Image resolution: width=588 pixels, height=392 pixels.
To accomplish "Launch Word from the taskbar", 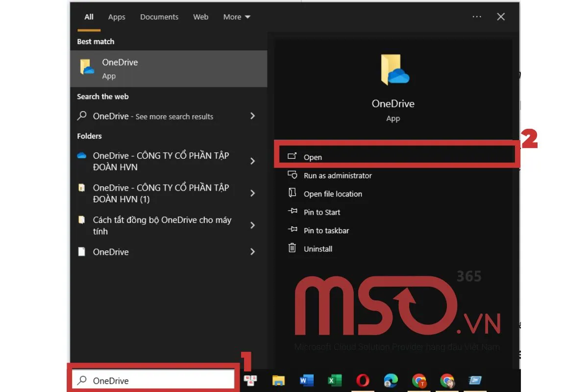I will 306,380.
